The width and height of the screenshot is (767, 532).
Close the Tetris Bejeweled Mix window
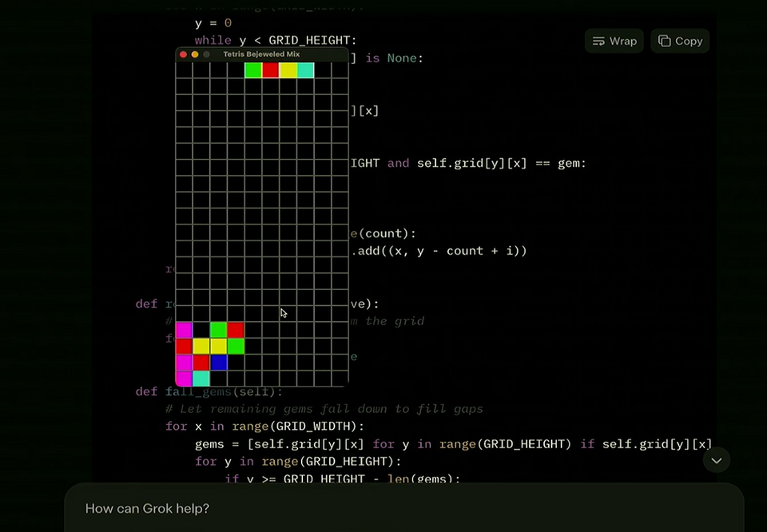pyautogui.click(x=184, y=54)
